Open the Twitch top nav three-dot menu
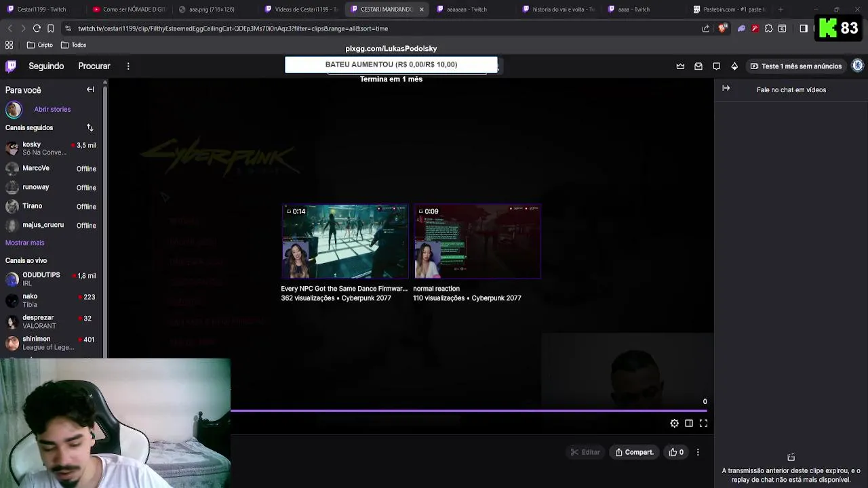868x488 pixels. click(x=128, y=66)
